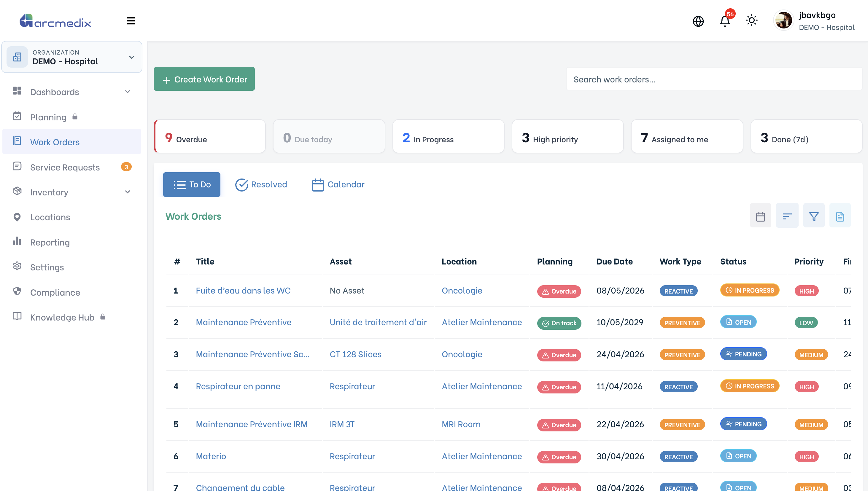Click the Settings gear icon
The image size is (868, 491).
point(17,266)
